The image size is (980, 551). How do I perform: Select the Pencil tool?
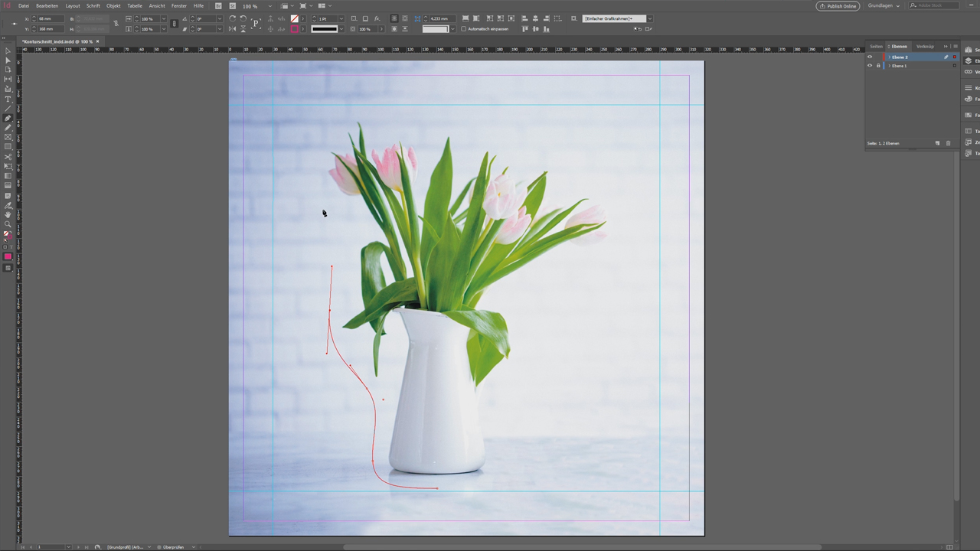[8, 127]
